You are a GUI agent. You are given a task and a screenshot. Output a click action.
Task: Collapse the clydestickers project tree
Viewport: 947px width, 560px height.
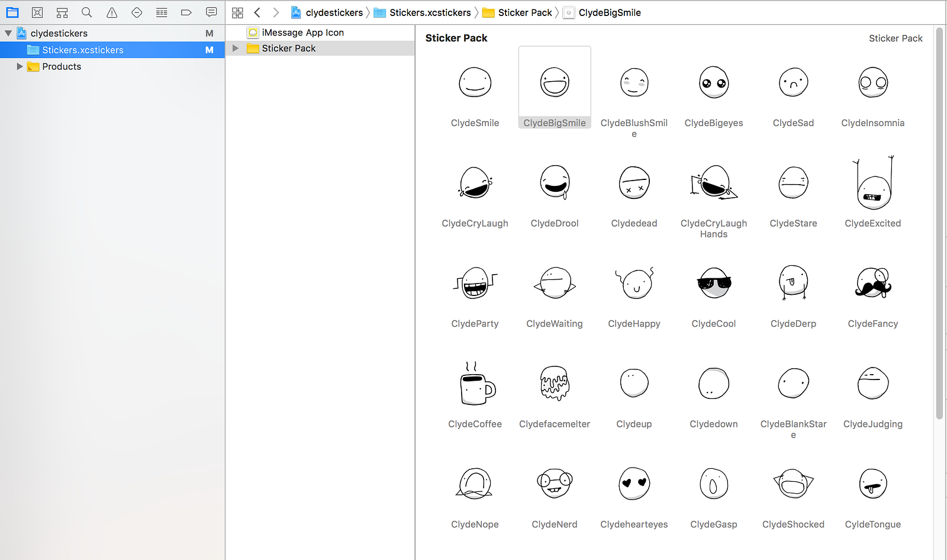pyautogui.click(x=8, y=33)
